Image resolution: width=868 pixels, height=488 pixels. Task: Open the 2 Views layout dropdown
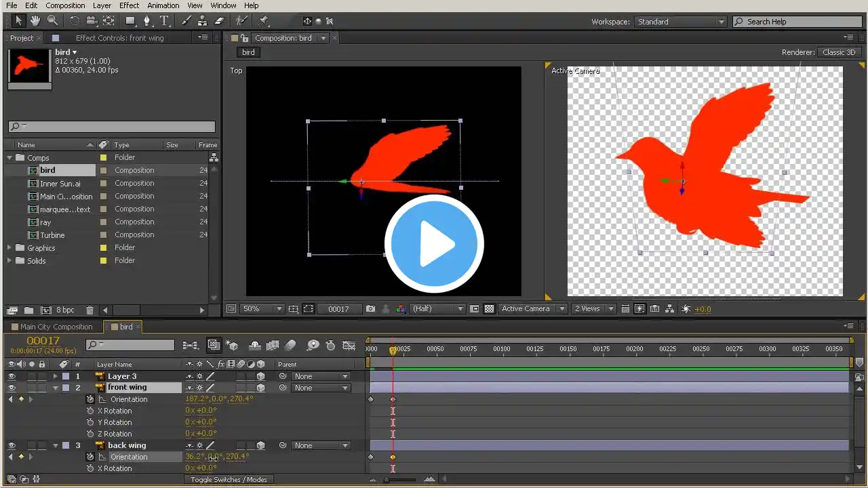593,308
